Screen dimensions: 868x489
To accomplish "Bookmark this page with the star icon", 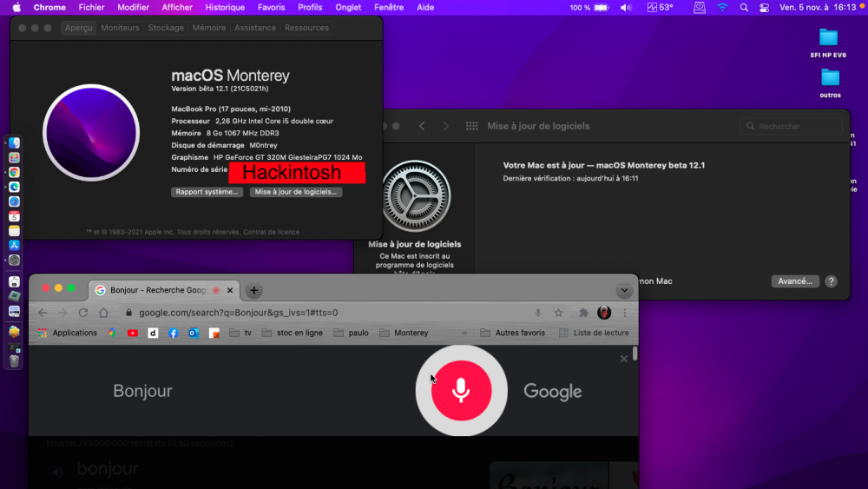I will (x=558, y=313).
